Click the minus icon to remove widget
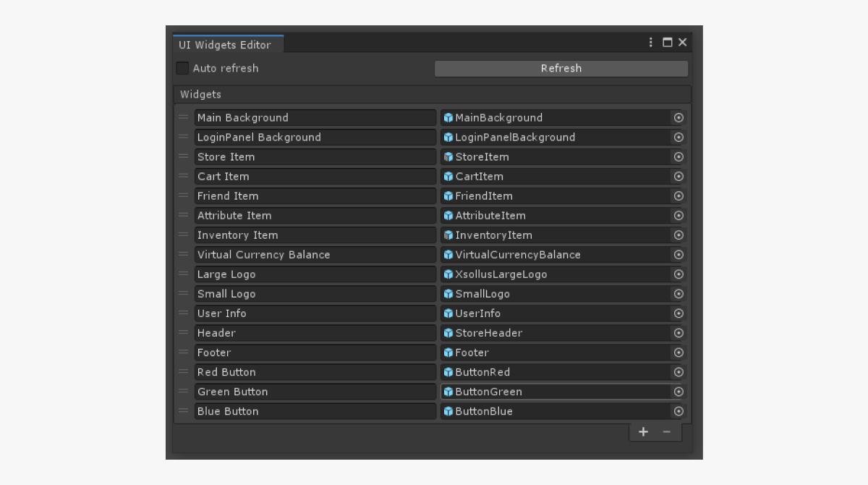The image size is (868, 485). point(666,432)
